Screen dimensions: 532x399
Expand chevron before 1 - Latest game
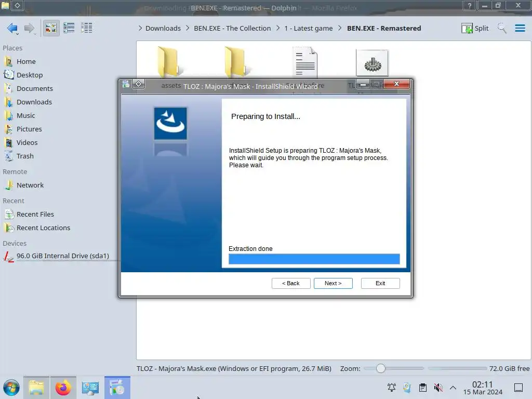pyautogui.click(x=278, y=28)
